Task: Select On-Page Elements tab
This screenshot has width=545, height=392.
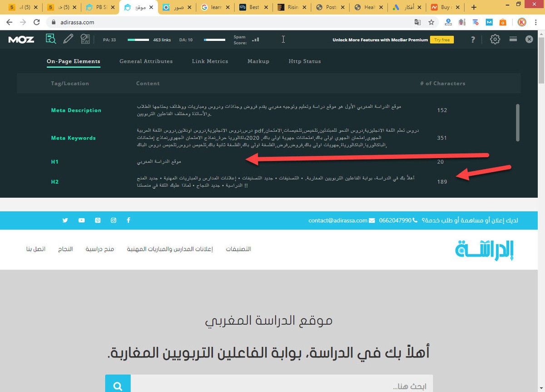Action: (x=74, y=61)
